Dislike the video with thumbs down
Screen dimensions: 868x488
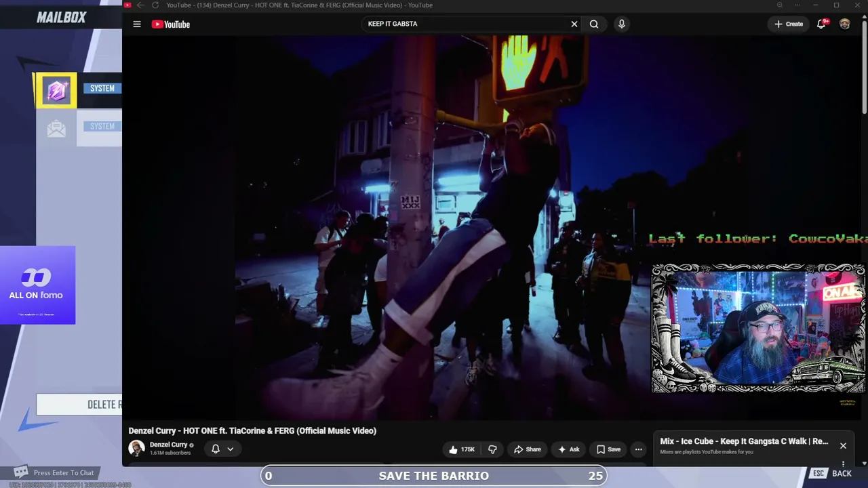tap(492, 449)
